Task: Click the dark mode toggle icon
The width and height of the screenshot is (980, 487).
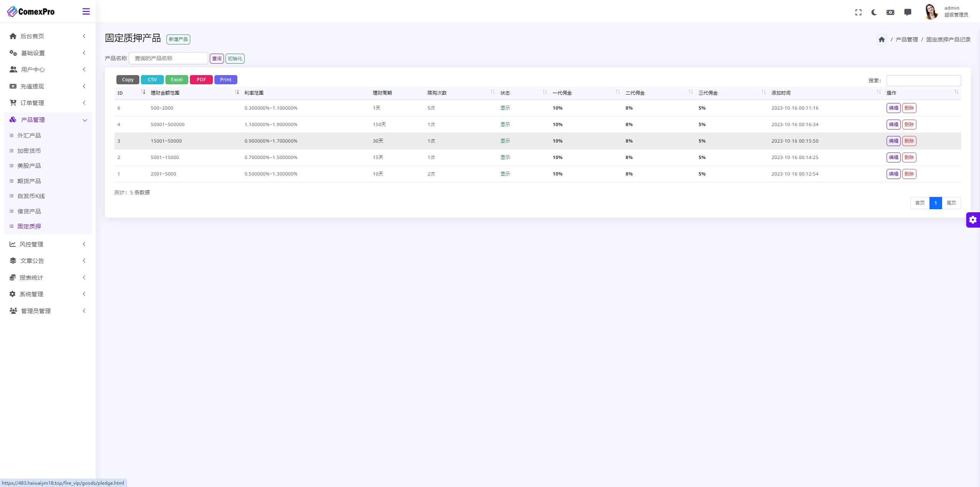Action: (x=874, y=11)
